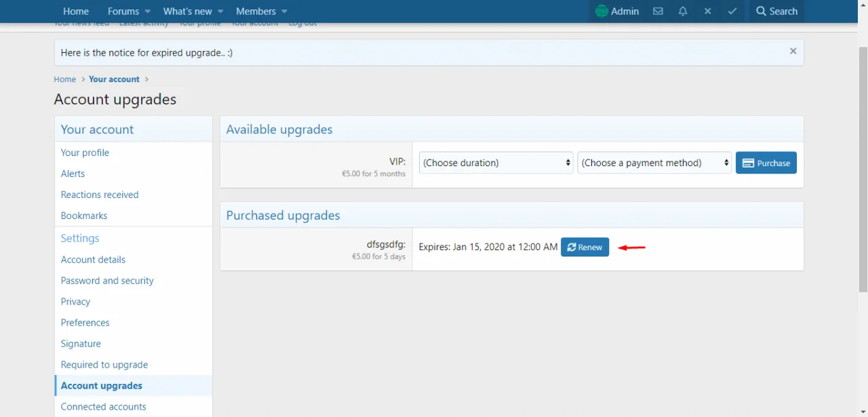Click the page vertical scrollbar
Viewport: 868px width, 417px height.
863,170
